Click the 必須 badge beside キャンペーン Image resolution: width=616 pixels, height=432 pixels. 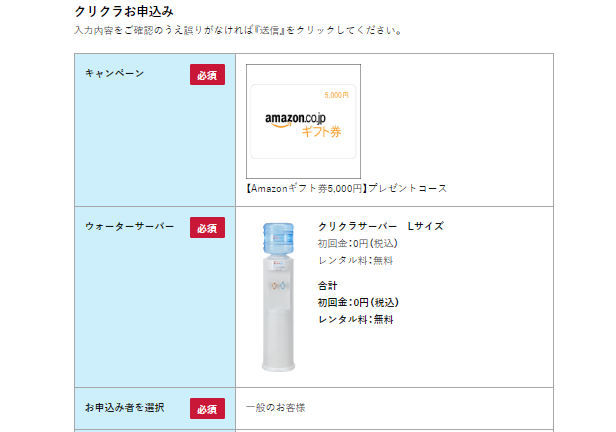click(207, 75)
